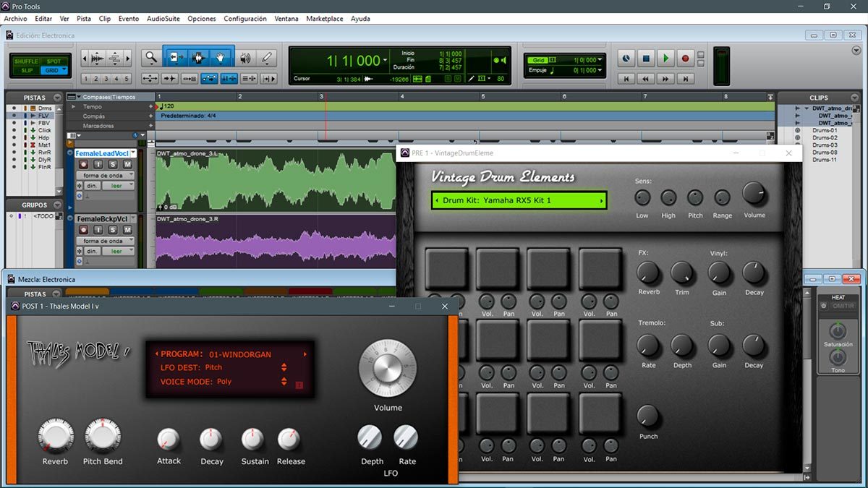
Task: Click the Online clock transport button
Action: pyautogui.click(x=626, y=59)
